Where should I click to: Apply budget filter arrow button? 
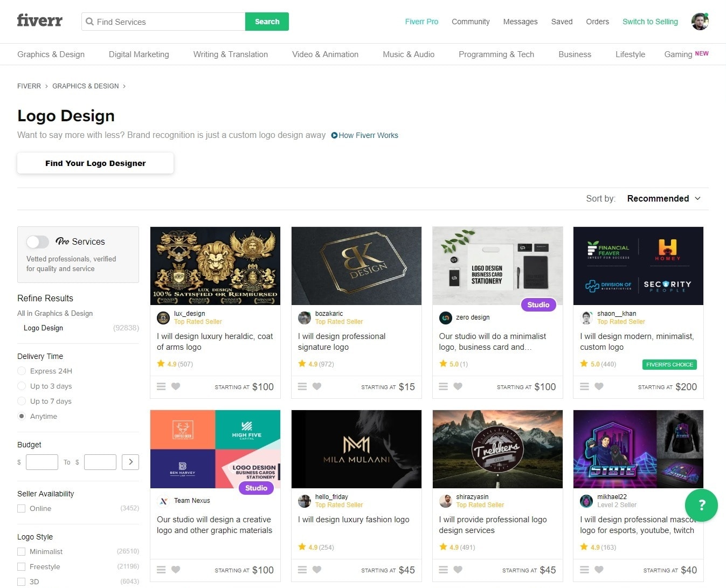(130, 462)
